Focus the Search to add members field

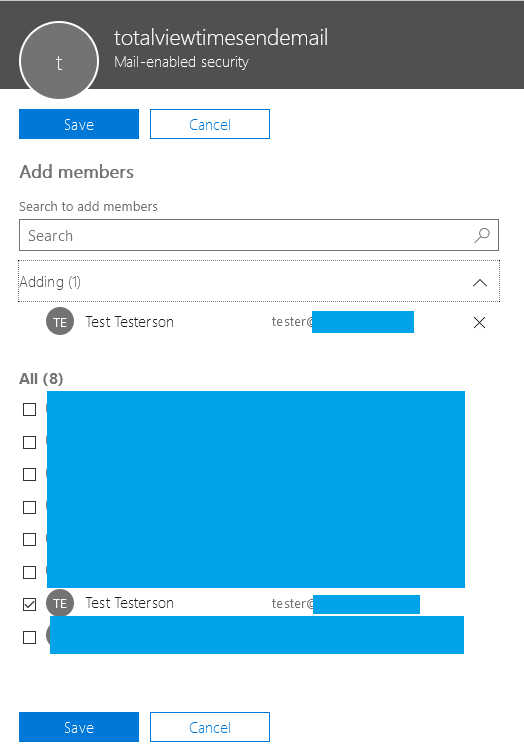(x=259, y=235)
